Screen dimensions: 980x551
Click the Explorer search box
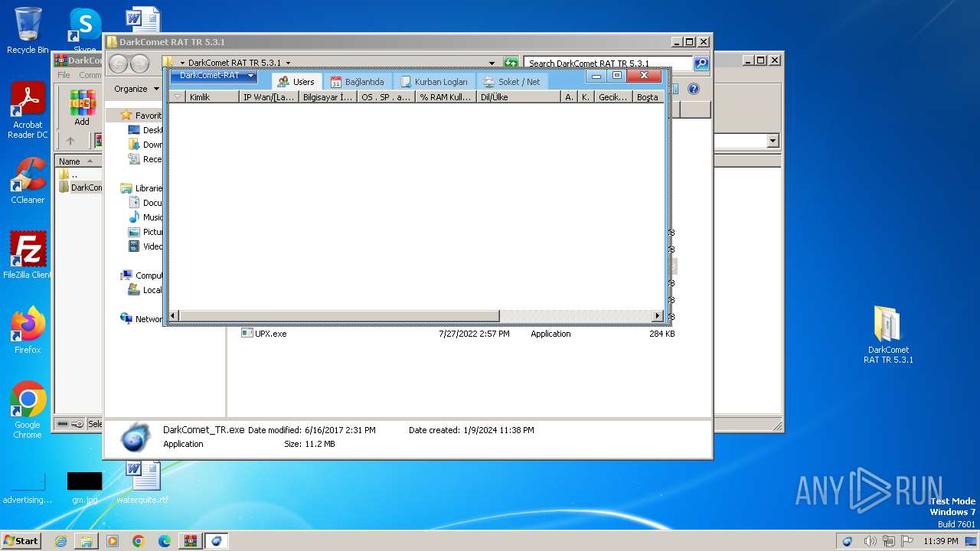click(609, 64)
